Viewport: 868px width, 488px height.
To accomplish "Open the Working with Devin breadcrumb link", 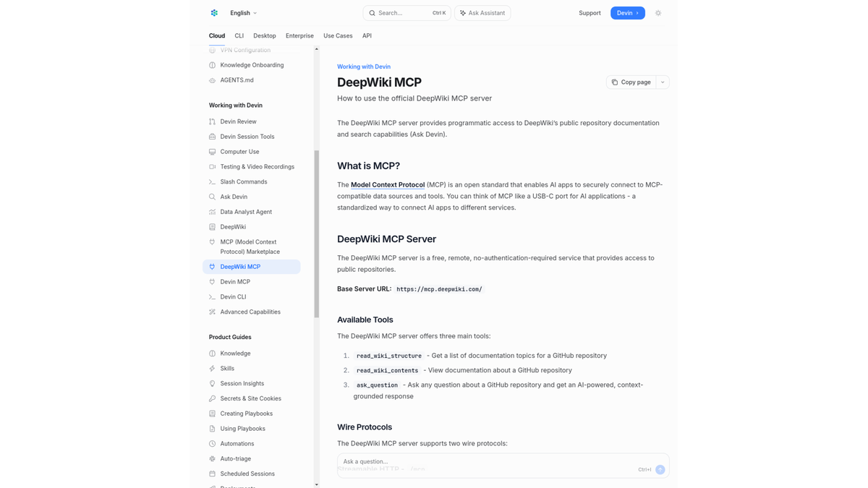I will (x=364, y=67).
